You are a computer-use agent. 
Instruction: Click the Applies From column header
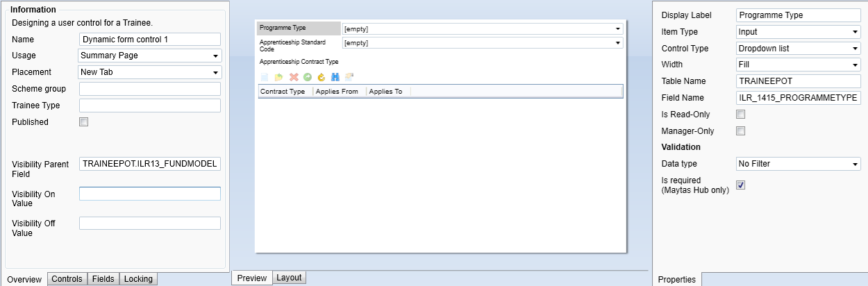(x=340, y=92)
